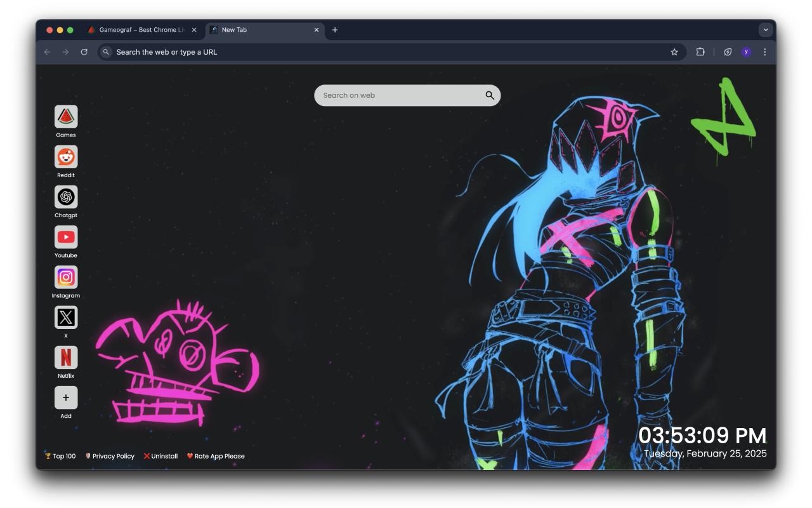Image resolution: width=812 pixels, height=508 pixels.
Task: Open the Reddit shortcut icon
Action: click(66, 157)
